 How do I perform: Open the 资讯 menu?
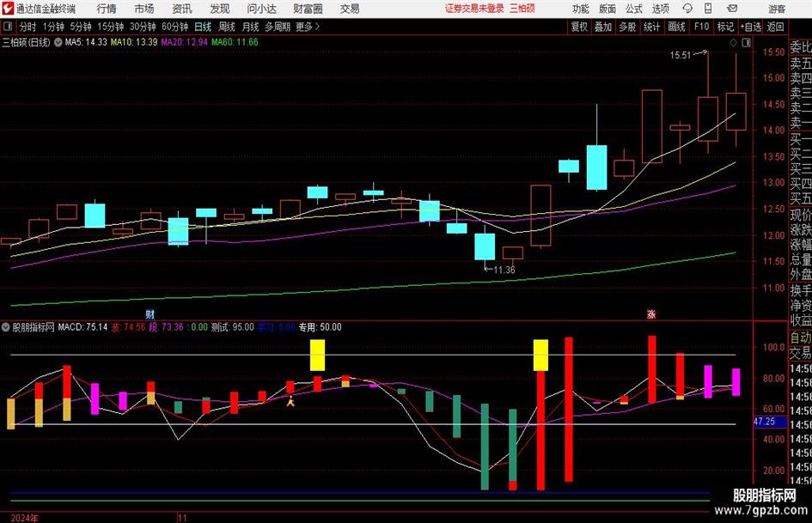(182, 9)
